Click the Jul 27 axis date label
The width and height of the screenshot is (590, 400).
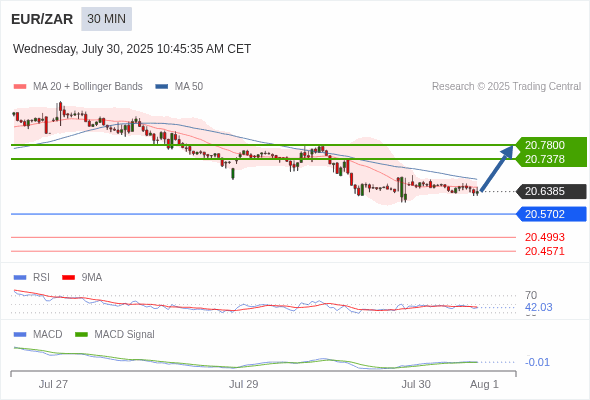tap(53, 385)
